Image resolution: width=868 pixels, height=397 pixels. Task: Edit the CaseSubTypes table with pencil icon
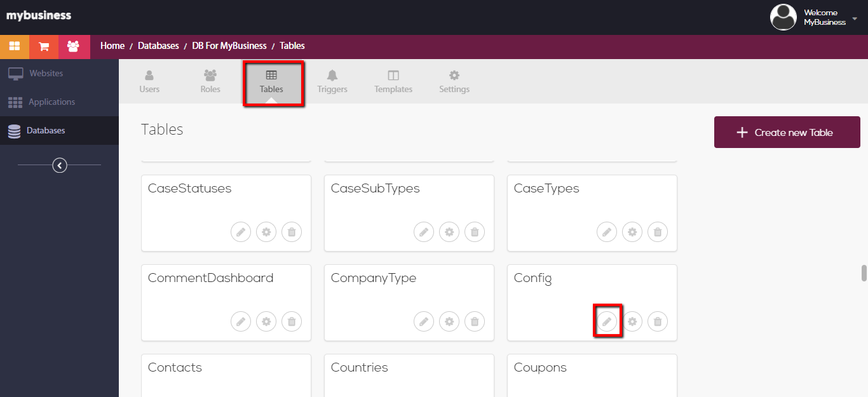pos(424,232)
